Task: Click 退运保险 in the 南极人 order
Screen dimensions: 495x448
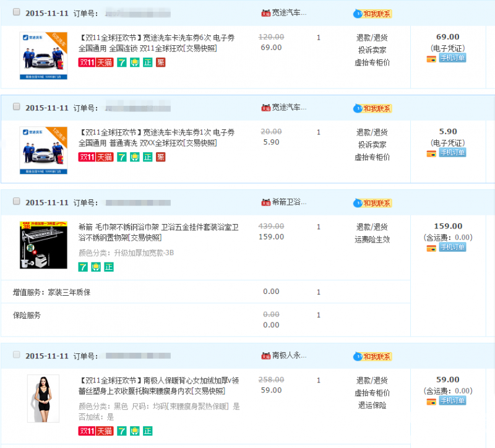Action: (372, 405)
